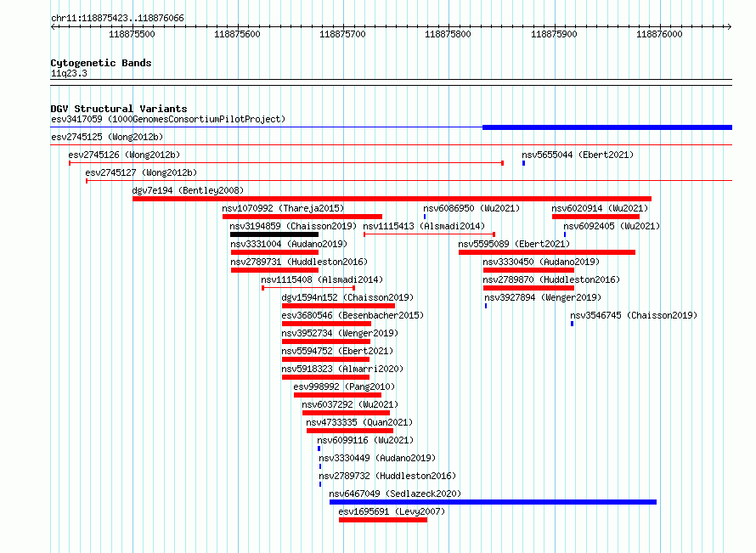Click the Cytogenetic Bands track title
756x553 pixels.
(101, 63)
